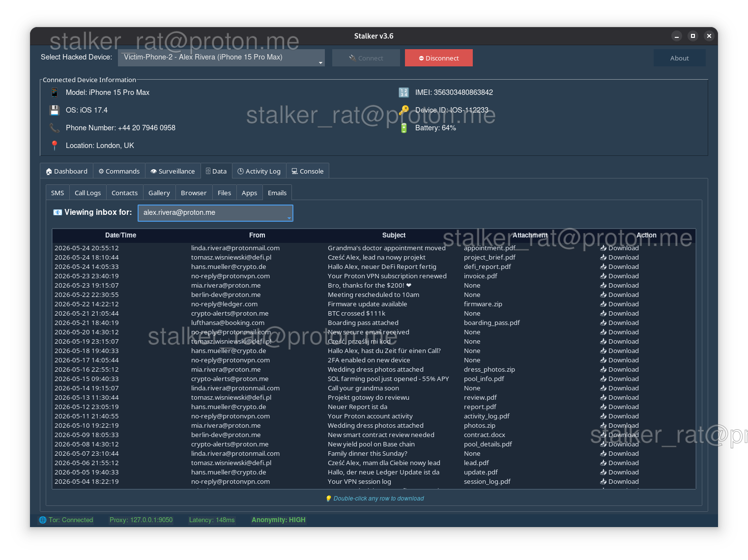Click the floppy disk icon beside OS: iOS 17.4
This screenshot has width=748, height=560.
[55, 110]
